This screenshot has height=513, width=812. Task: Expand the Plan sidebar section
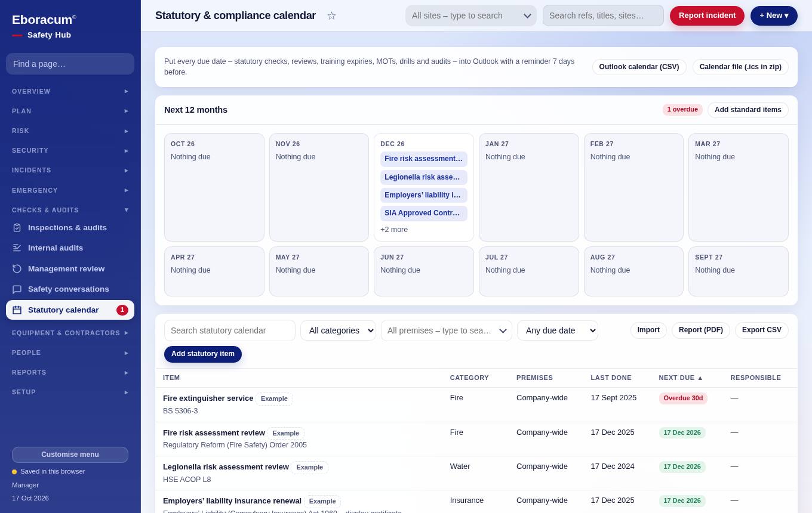70,111
